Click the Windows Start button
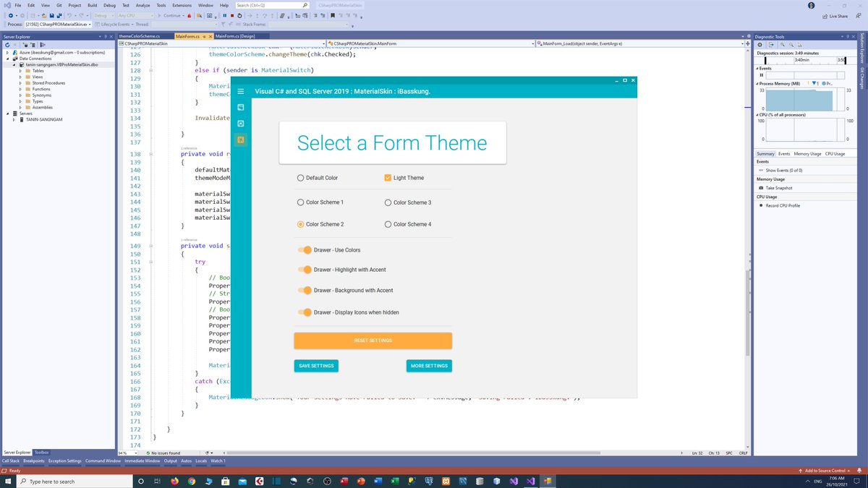Viewport: 868px width, 488px height. tap(7, 481)
